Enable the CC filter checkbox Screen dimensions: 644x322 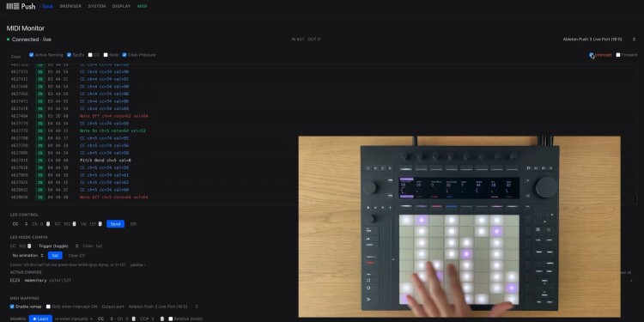click(x=90, y=55)
